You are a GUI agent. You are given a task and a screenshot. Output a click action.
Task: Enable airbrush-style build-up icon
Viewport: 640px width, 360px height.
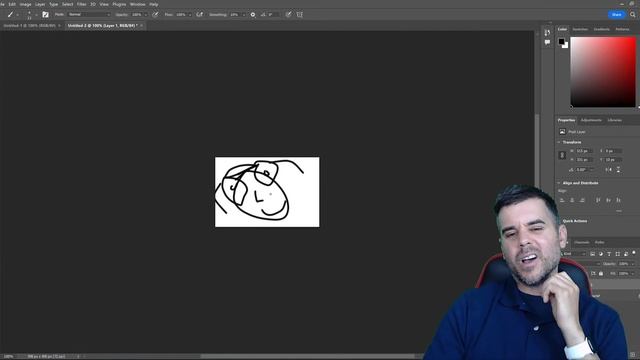tap(200, 15)
